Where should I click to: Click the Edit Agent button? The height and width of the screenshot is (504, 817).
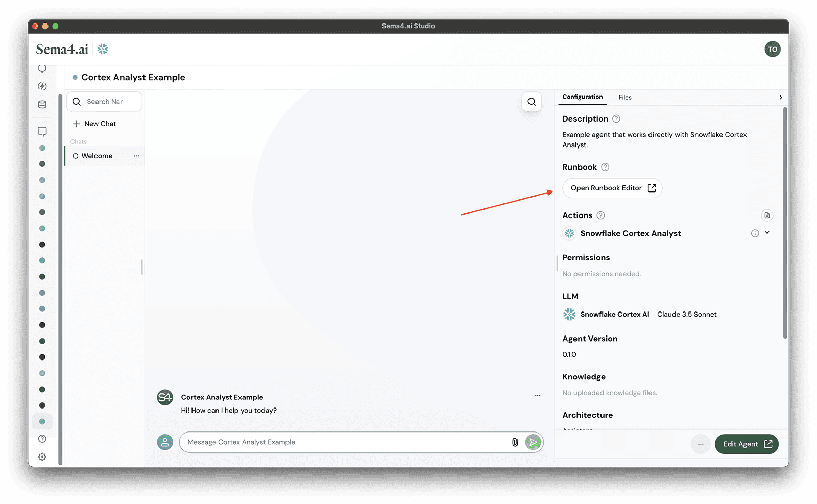(746, 444)
